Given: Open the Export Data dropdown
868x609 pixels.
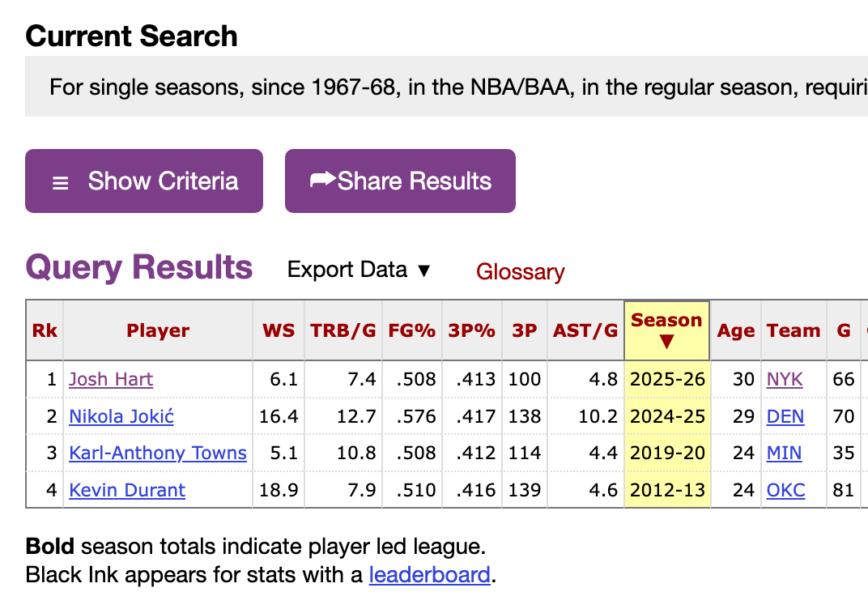Looking at the screenshot, I should (359, 270).
